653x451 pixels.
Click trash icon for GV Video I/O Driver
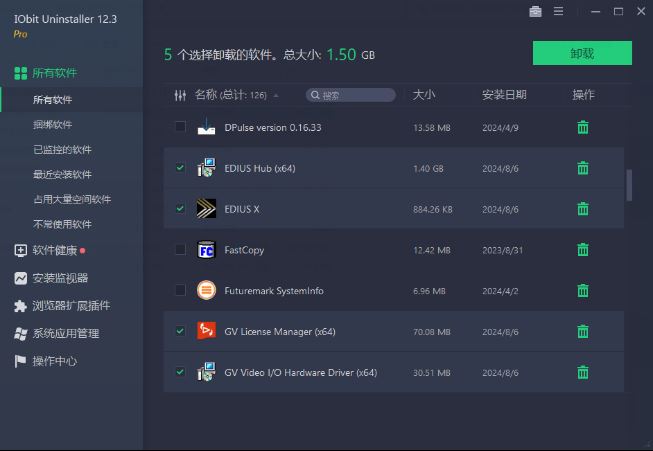583,372
